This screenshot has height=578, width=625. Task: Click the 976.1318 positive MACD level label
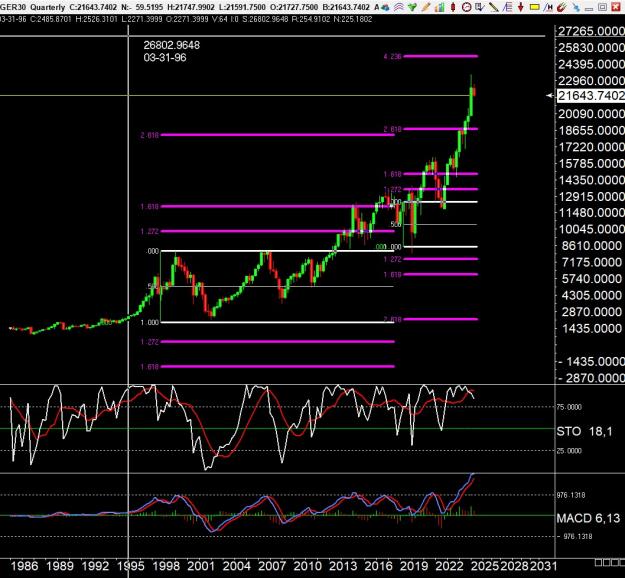pos(571,495)
